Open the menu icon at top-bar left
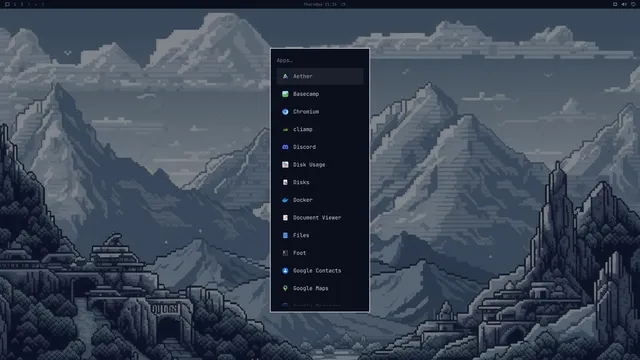This screenshot has width=640, height=360. [7, 4]
